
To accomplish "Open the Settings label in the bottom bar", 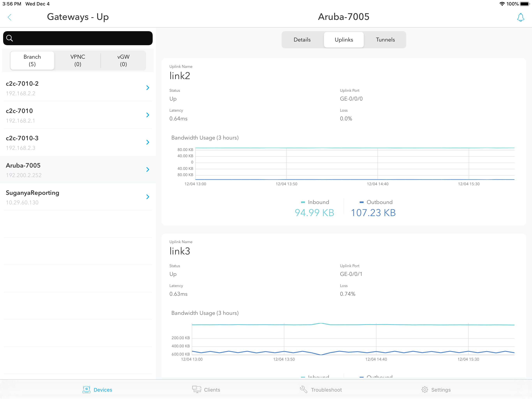I will click(x=441, y=390).
